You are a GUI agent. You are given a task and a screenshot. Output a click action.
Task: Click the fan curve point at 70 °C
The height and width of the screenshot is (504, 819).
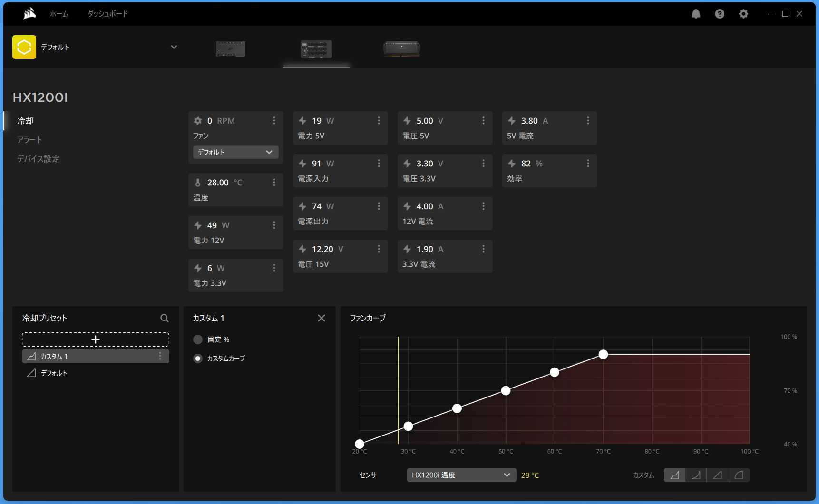pos(603,354)
